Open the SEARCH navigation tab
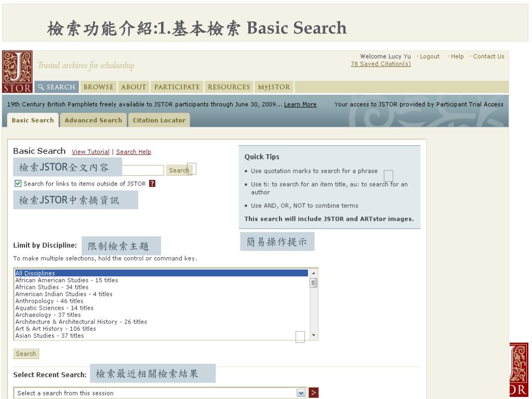Image resolution: width=532 pixels, height=399 pixels. pos(57,87)
